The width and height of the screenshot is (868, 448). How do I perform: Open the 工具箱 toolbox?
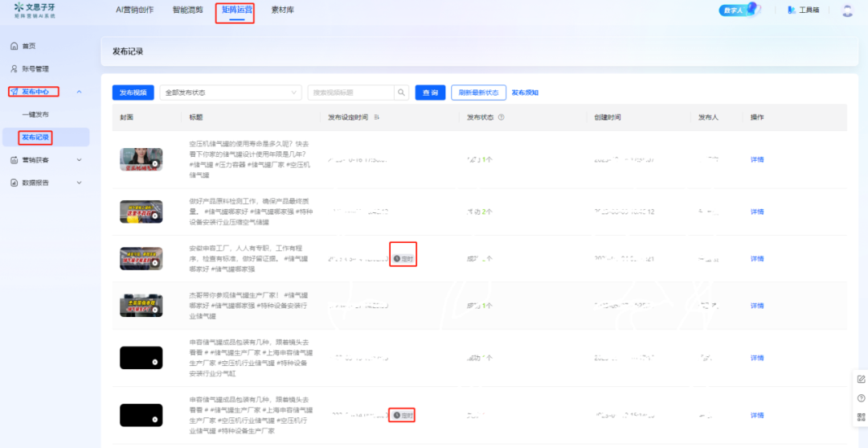click(x=803, y=10)
